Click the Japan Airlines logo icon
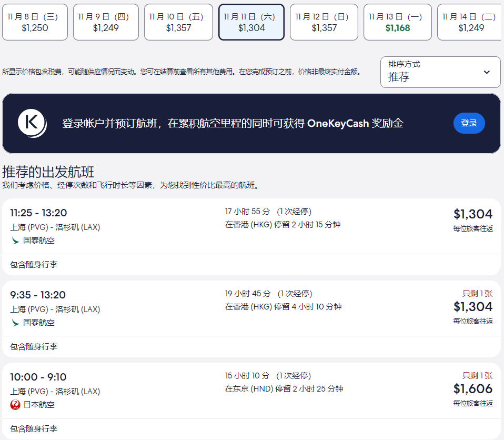 [x=15, y=405]
